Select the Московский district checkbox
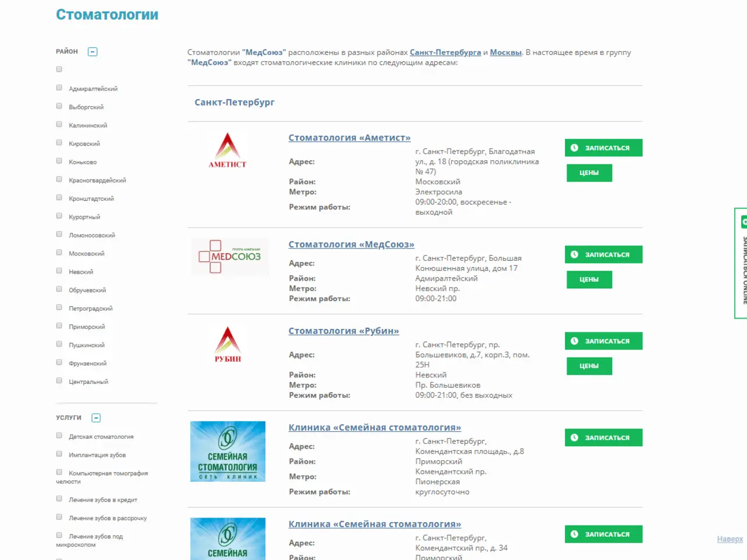The width and height of the screenshot is (747, 560). 59,253
